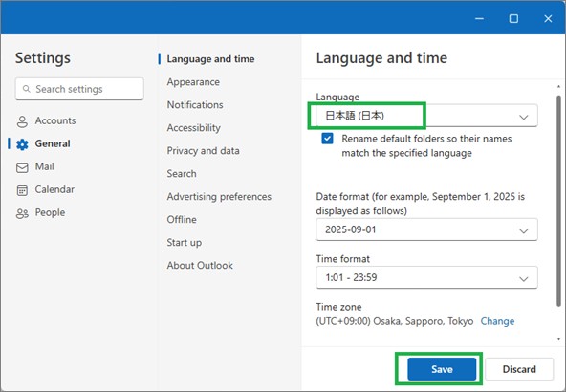Open the Date format dropdown
The width and height of the screenshot is (566, 392).
pos(426,229)
